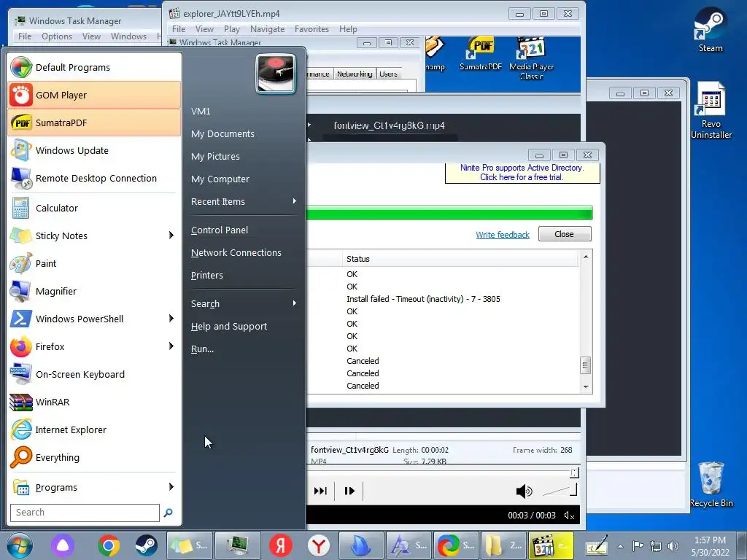Click the Sticky Notes taskbar button
This screenshot has height=560, width=747.
pyautogui.click(x=189, y=545)
